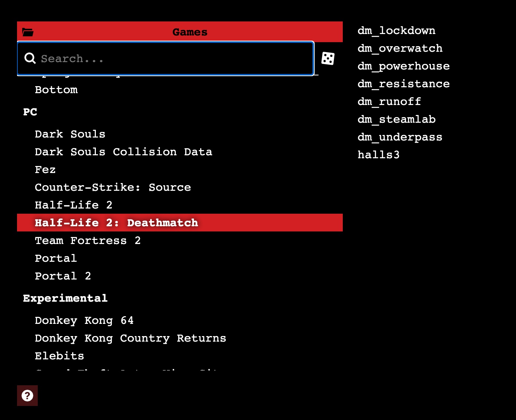Click the magnifier search icon

coord(30,58)
